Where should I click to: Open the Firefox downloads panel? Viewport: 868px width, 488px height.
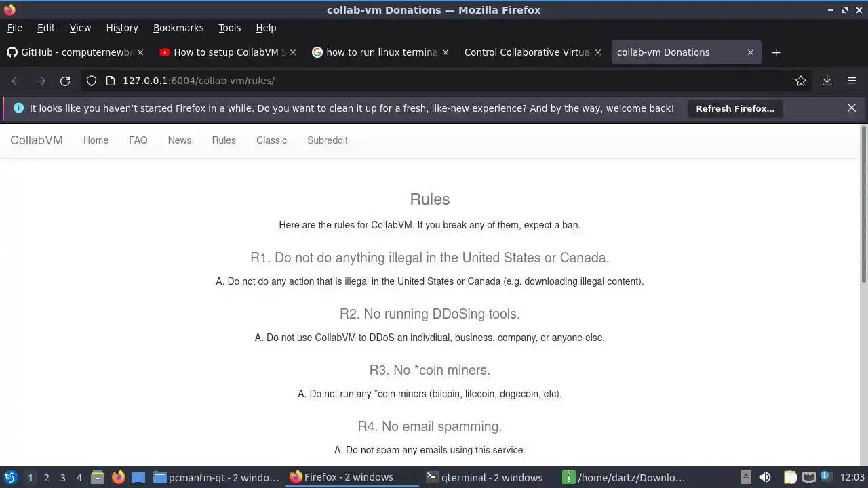click(827, 81)
